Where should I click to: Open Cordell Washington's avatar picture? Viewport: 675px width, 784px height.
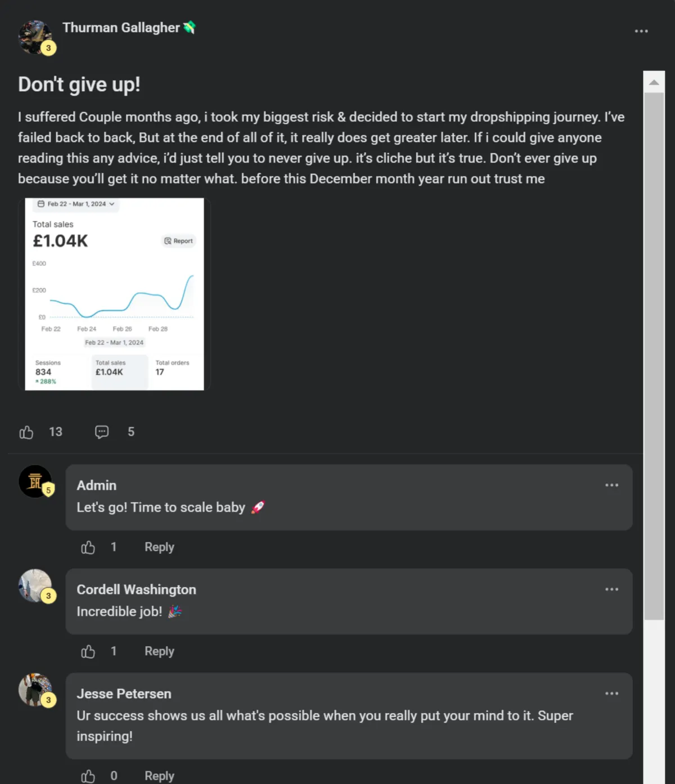pyautogui.click(x=35, y=585)
